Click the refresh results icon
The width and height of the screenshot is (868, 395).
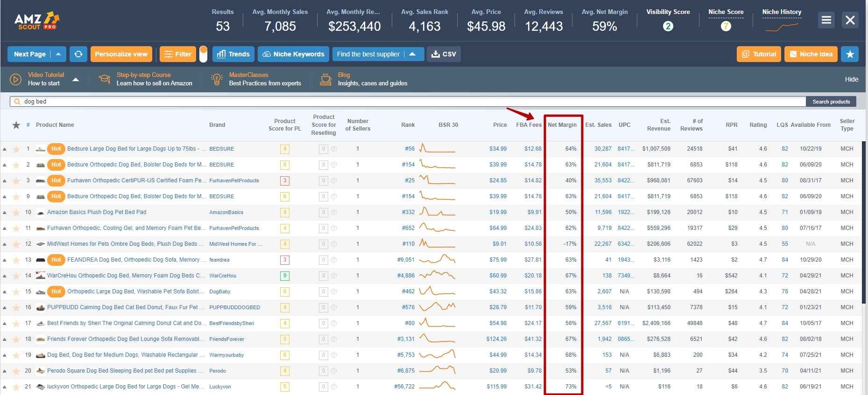(x=78, y=54)
